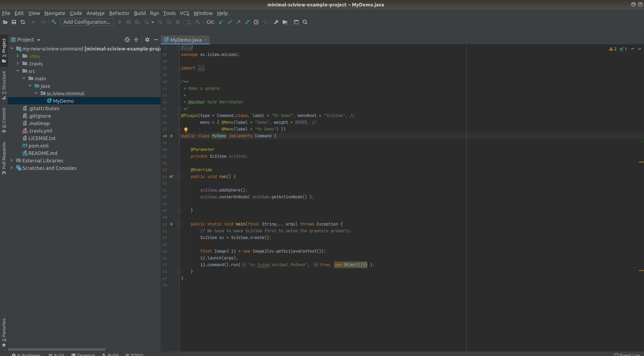Close the MyDemo.java tab
The width and height of the screenshot is (644, 356).
205,40
